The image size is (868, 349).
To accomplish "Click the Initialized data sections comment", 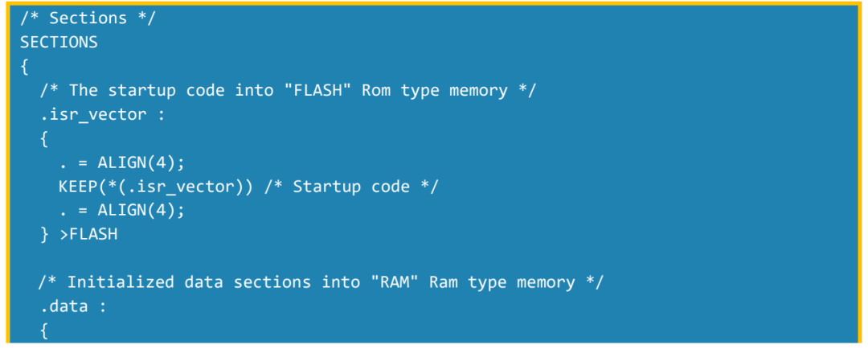I will tap(321, 282).
